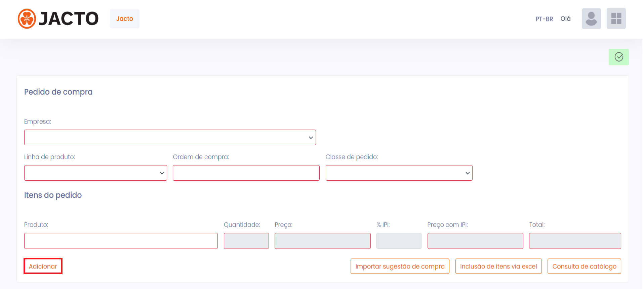
Task: Click the Preço com IPI field
Action: point(475,241)
